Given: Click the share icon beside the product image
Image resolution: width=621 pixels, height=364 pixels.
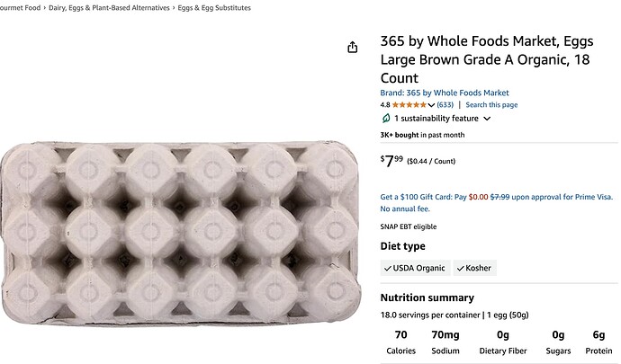Looking at the screenshot, I should pyautogui.click(x=353, y=47).
